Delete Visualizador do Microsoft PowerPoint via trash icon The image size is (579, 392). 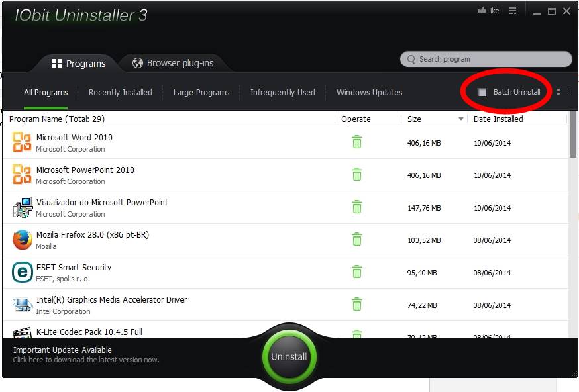356,207
